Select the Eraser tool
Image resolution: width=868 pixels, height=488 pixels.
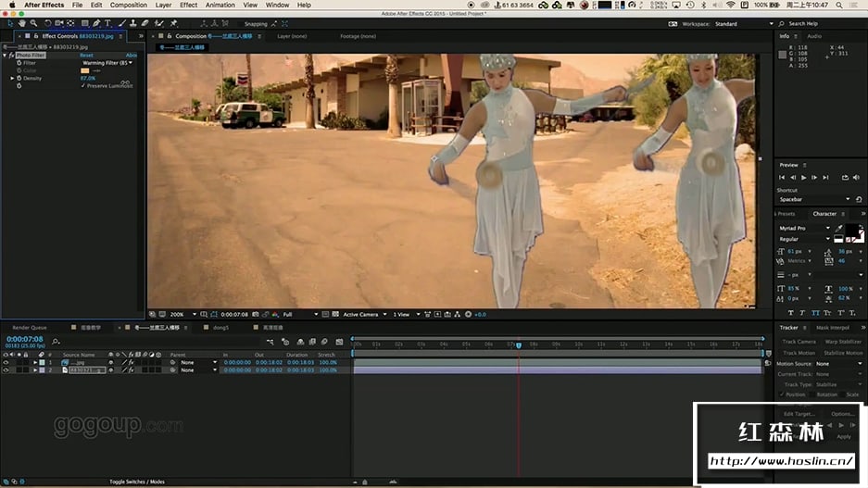coord(145,23)
